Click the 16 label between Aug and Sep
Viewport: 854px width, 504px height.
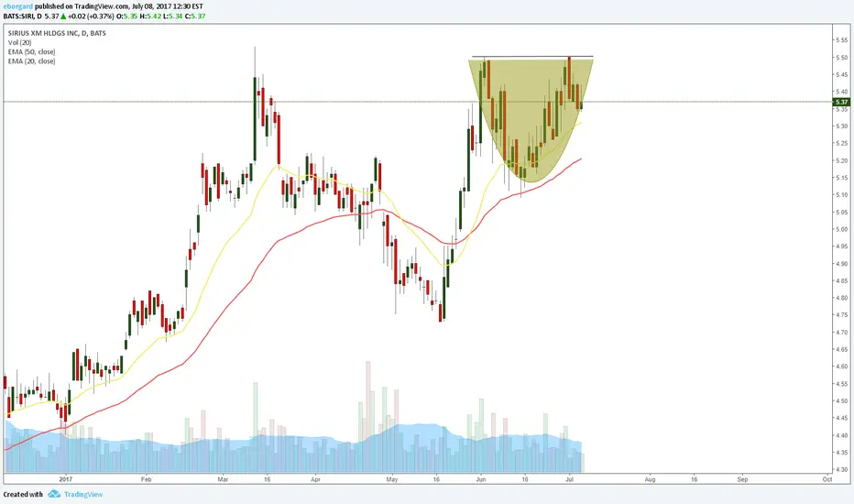tap(694, 479)
